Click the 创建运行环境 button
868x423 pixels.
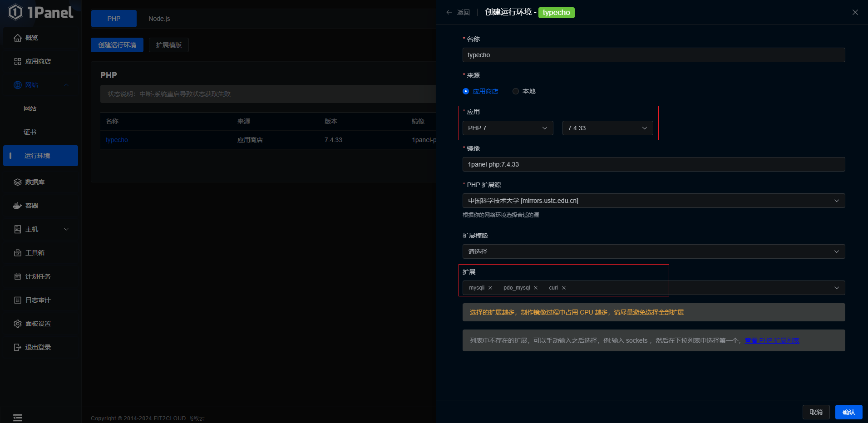[117, 45]
